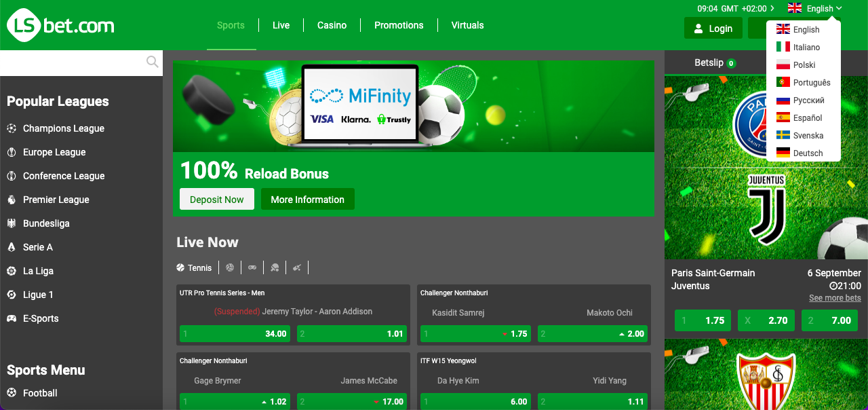Open the e-sports controller live filter
Image resolution: width=868 pixels, height=410 pixels.
[x=252, y=267]
